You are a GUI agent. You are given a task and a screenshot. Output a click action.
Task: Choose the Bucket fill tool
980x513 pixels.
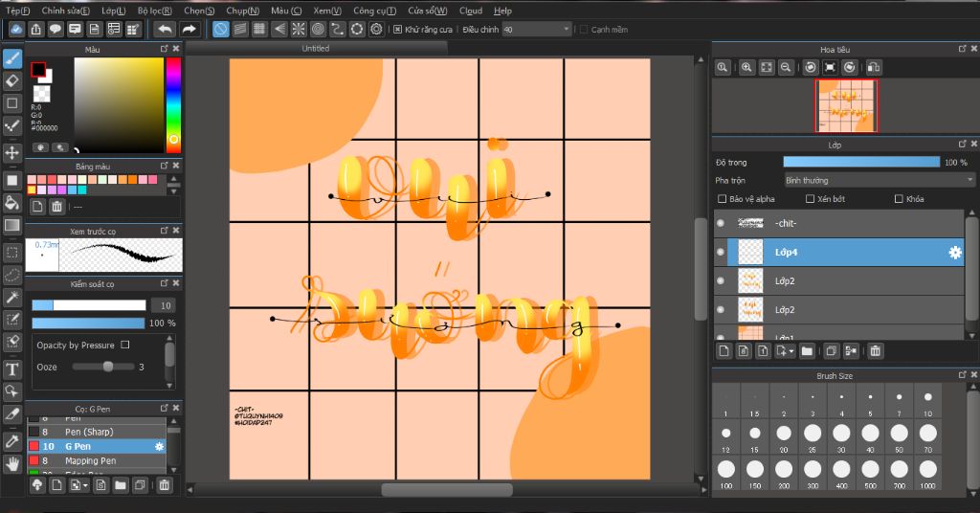pyautogui.click(x=11, y=203)
